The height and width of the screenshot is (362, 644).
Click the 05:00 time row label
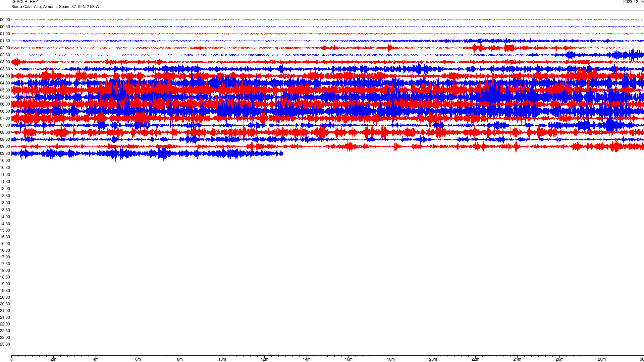pos(5,90)
